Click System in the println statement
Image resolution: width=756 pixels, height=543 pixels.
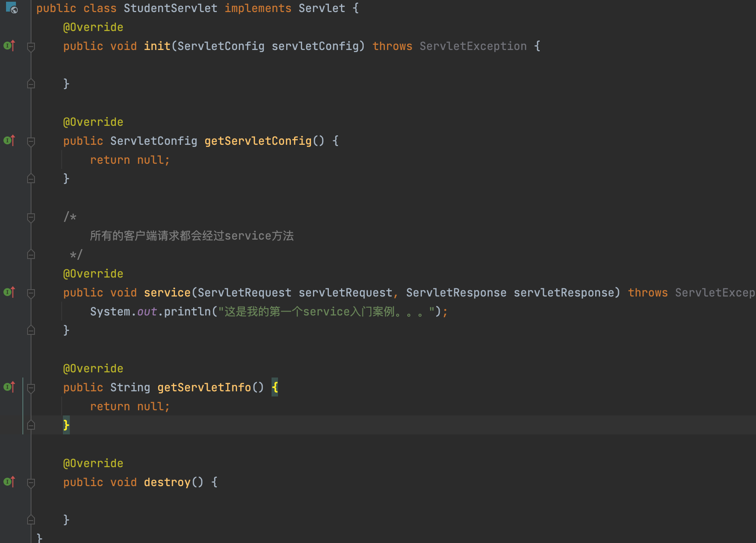(110, 312)
